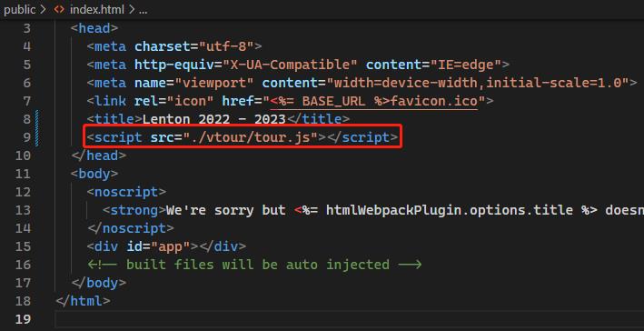Click the "X-UA-Compatible" attribute value

290,65
